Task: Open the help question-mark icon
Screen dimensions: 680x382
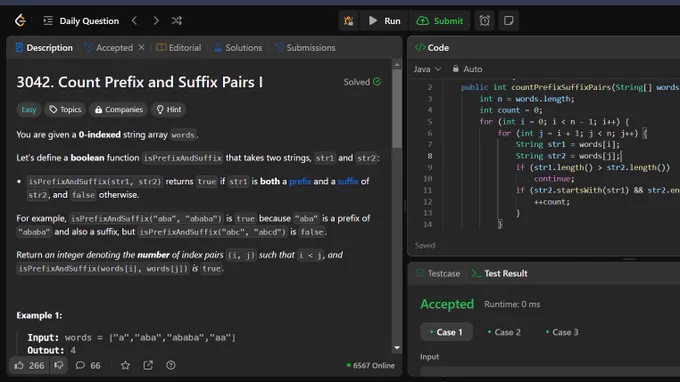Action: point(171,366)
